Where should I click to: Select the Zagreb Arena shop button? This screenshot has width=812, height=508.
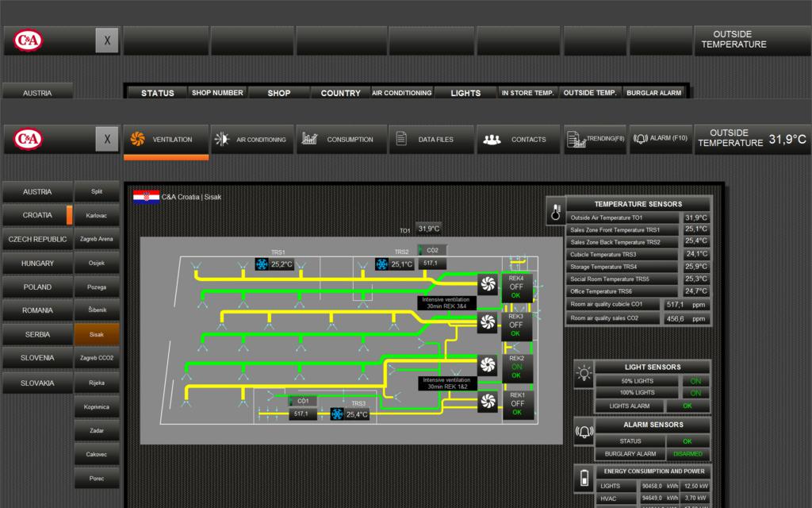97,239
